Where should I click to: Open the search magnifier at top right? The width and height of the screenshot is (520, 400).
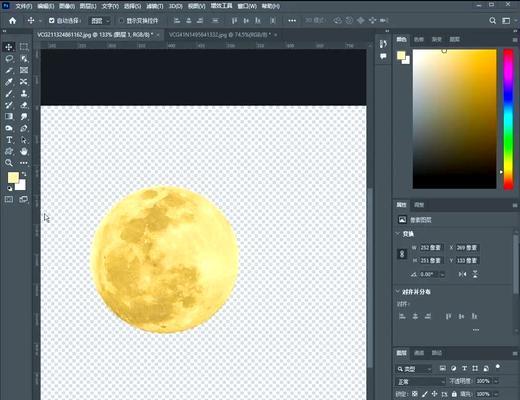(x=492, y=21)
